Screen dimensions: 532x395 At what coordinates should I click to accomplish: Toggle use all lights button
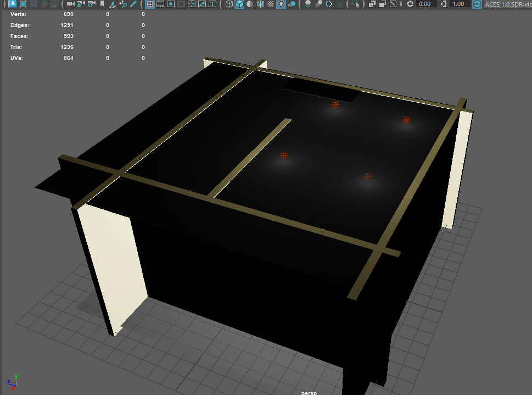[x=281, y=4]
